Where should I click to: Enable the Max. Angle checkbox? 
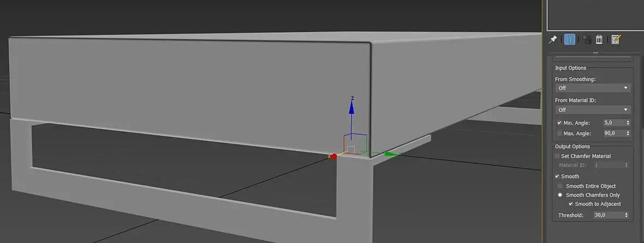point(559,133)
